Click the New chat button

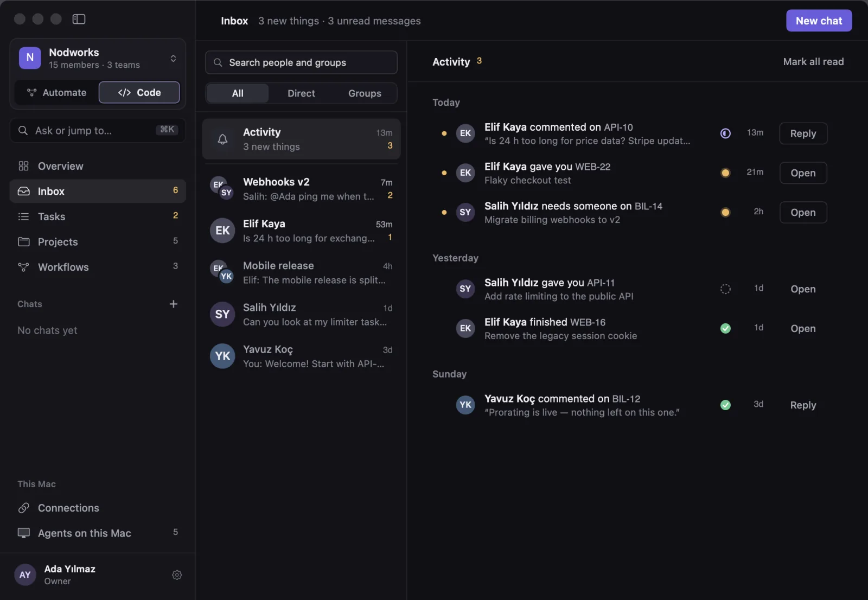click(x=819, y=21)
